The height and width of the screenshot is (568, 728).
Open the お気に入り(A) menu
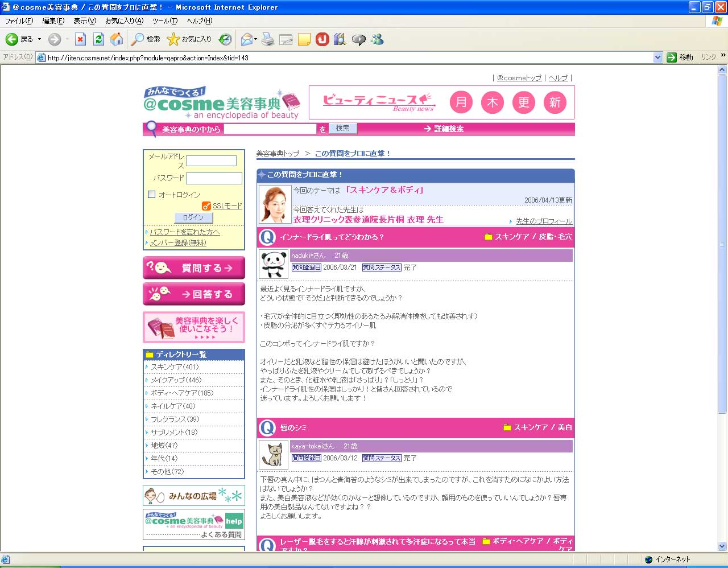tap(124, 21)
